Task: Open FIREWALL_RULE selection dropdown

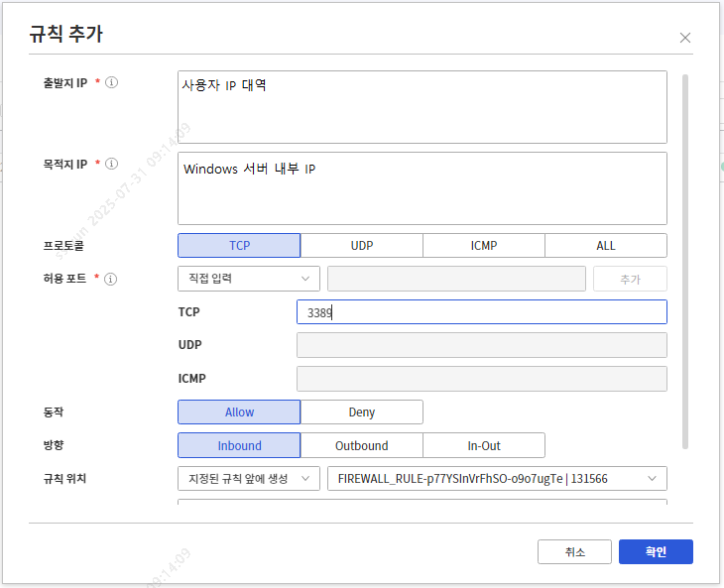Action: (497, 479)
